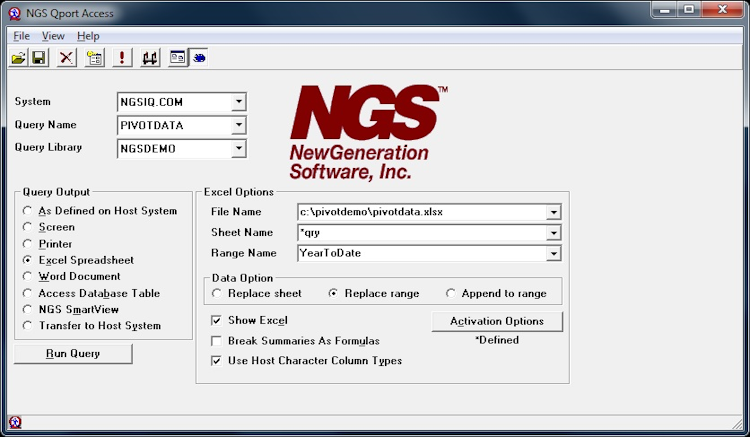Expand the Sheet Name dropdown arrow
The width and height of the screenshot is (750, 437).
pos(553,233)
